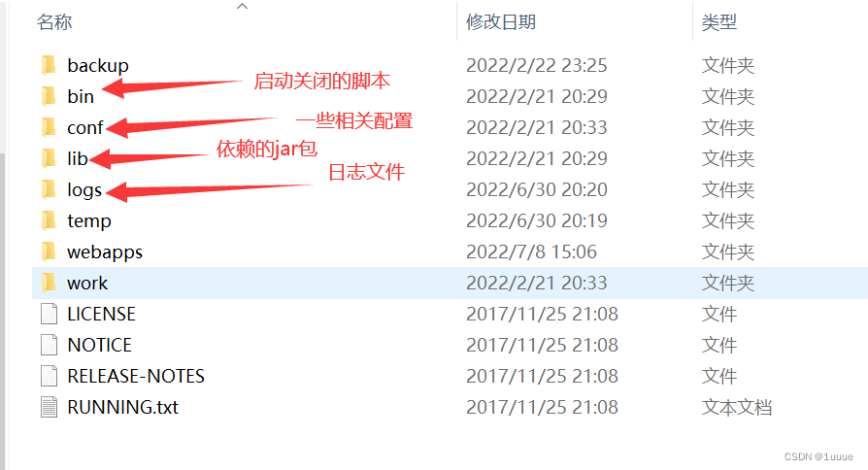Select the bin folder icon
868x470 pixels.
coord(49,96)
